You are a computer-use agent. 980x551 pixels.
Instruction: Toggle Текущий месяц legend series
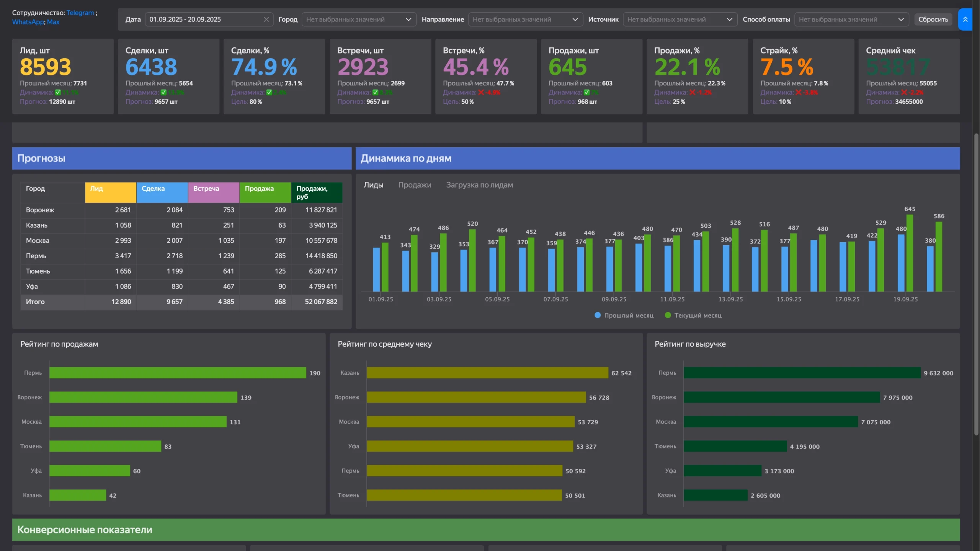coord(693,315)
